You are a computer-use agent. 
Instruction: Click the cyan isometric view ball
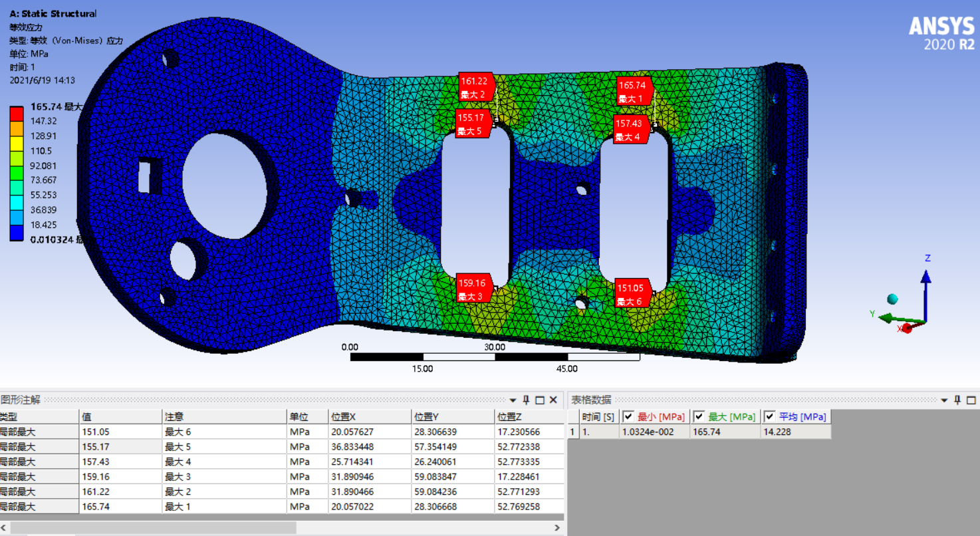(892, 299)
